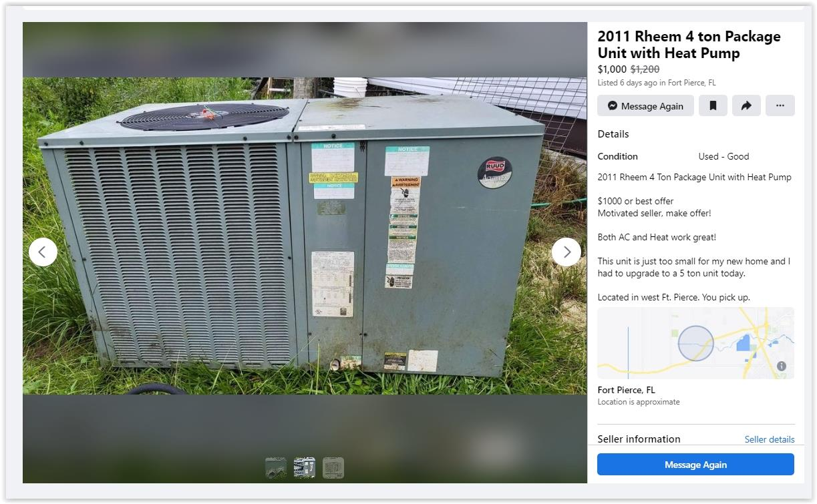Click the Fort Pierce, FL location label
The height and width of the screenshot is (504, 817).
point(626,390)
